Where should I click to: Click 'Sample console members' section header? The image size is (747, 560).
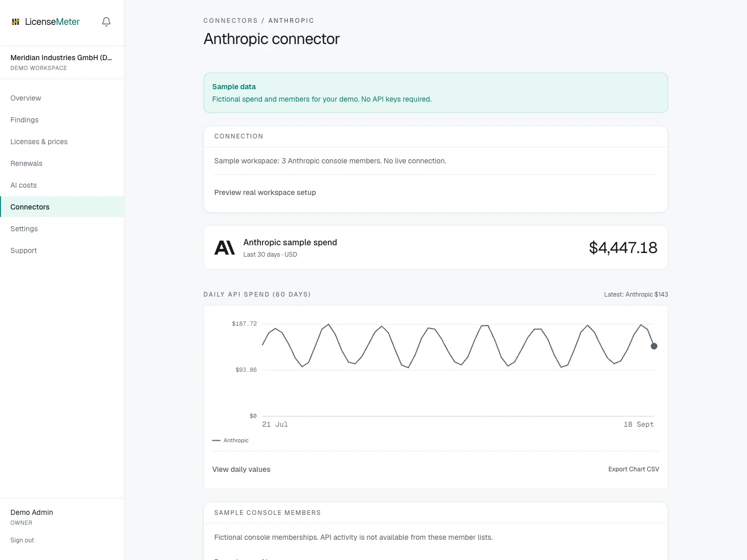tap(268, 513)
